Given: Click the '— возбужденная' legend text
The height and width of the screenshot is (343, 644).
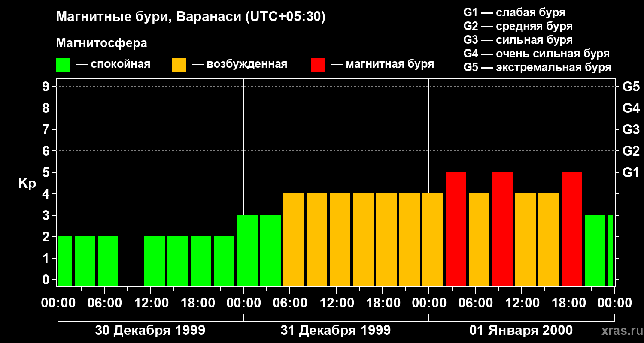Looking at the screenshot, I should [240, 64].
